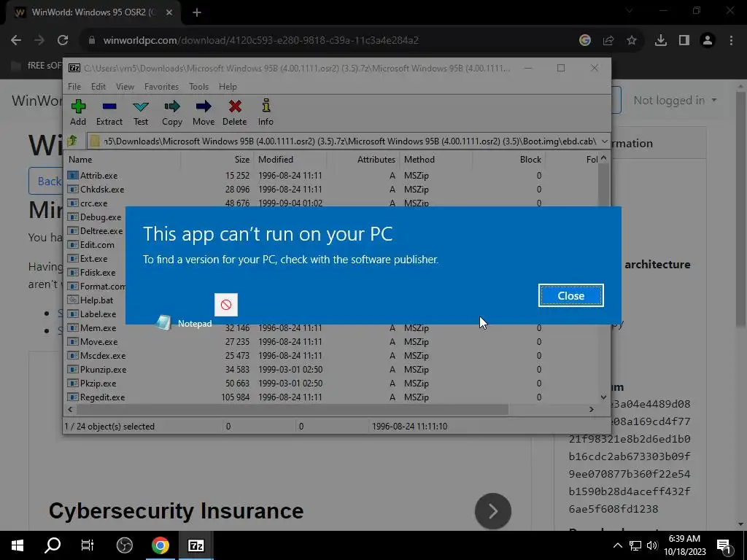Open Chrome three-dot menu

[731, 41]
